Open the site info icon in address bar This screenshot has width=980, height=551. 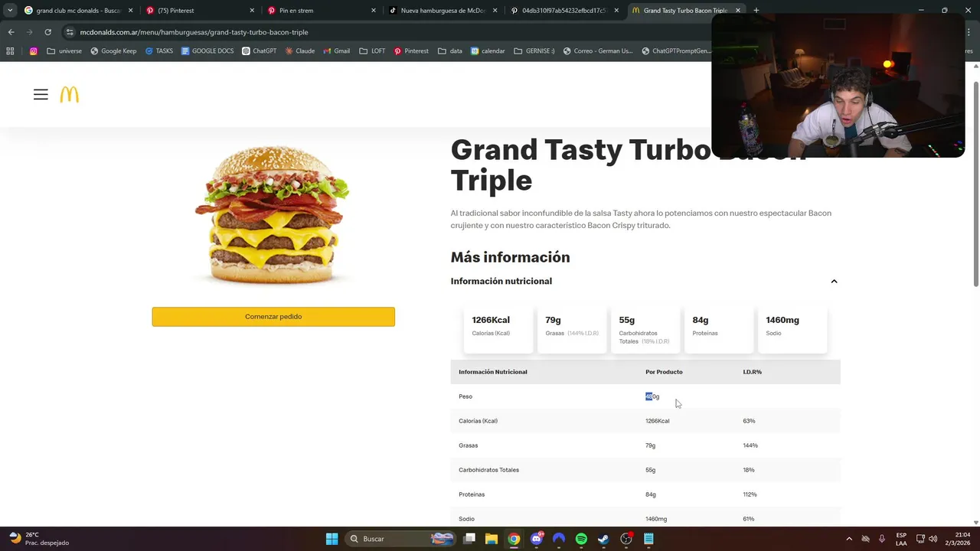[x=70, y=32]
